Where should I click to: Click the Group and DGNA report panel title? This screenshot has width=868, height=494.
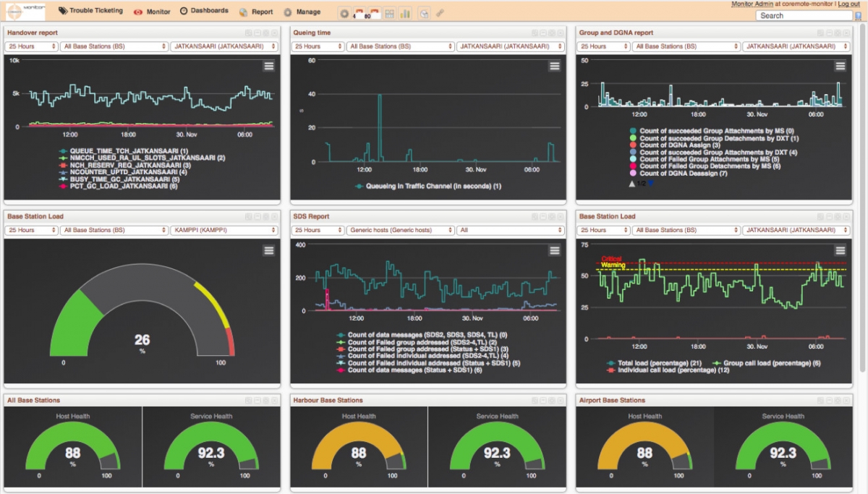point(616,33)
